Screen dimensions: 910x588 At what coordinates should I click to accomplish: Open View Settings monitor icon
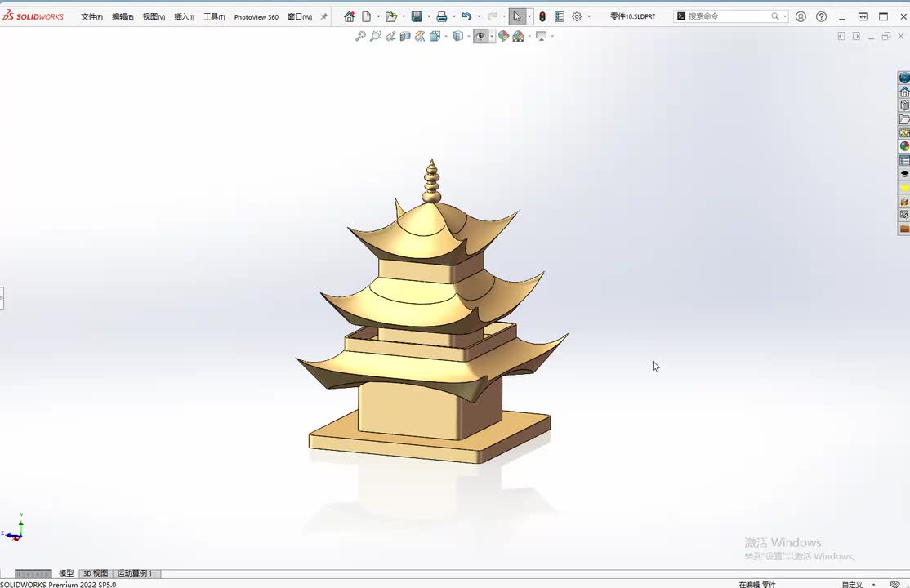542,36
